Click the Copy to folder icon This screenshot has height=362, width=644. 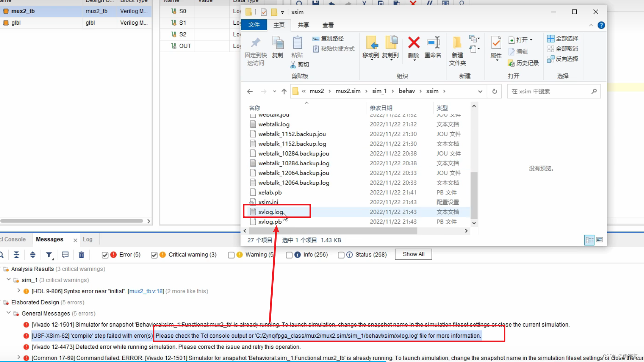391,43
